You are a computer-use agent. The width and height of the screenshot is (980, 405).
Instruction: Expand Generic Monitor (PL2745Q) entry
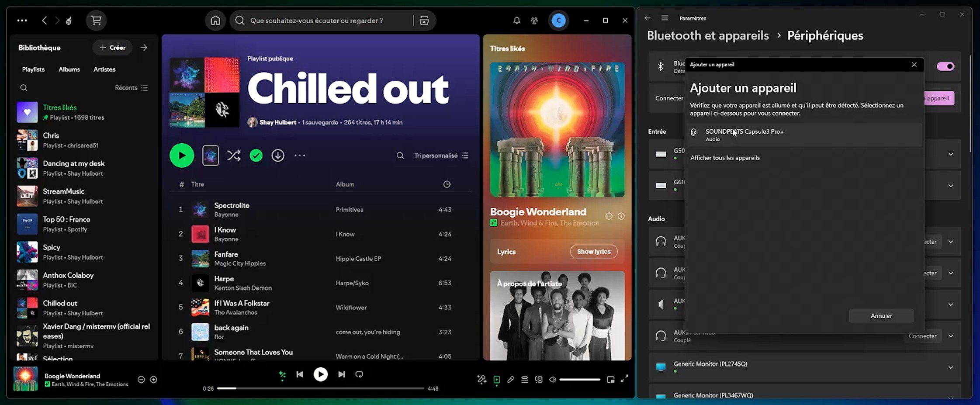pyautogui.click(x=951, y=367)
